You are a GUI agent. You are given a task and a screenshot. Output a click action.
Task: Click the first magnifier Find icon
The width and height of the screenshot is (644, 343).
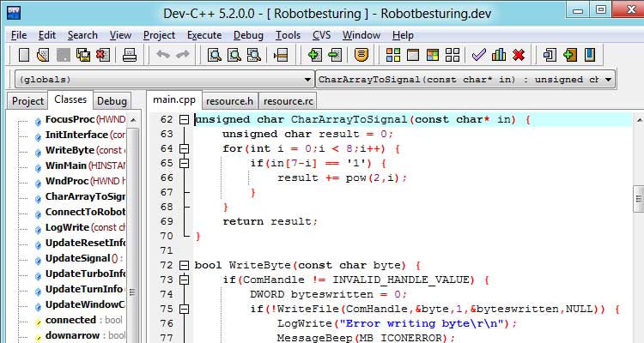tap(215, 55)
